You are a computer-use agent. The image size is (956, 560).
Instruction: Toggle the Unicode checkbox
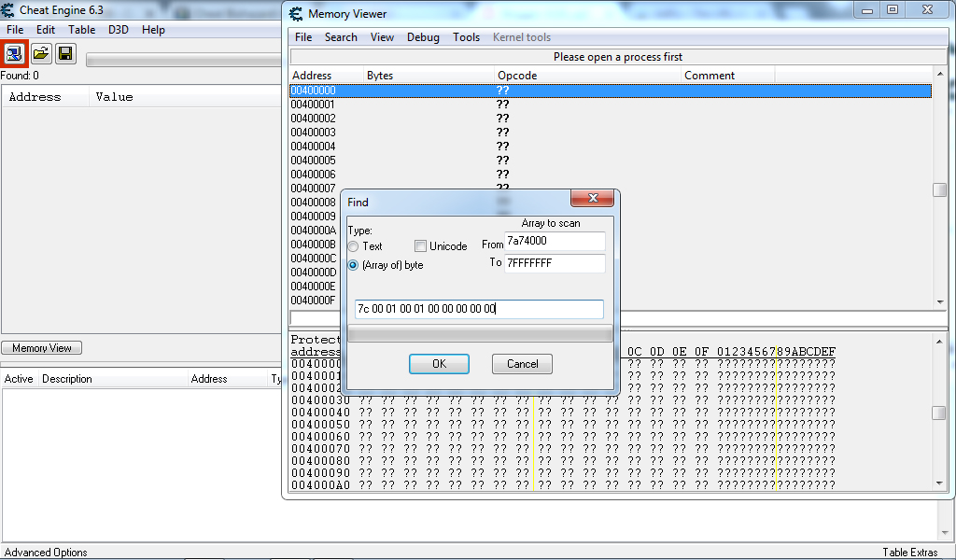coord(420,246)
